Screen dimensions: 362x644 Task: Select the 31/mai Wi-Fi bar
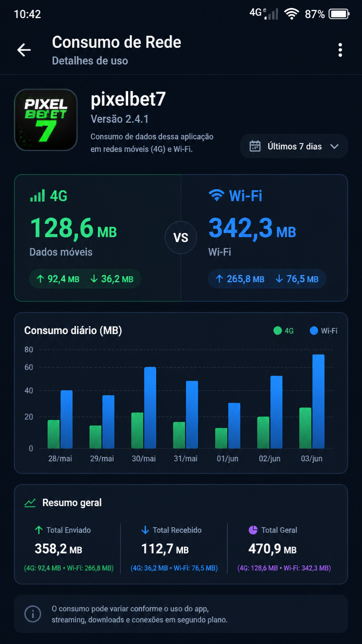pos(192,415)
